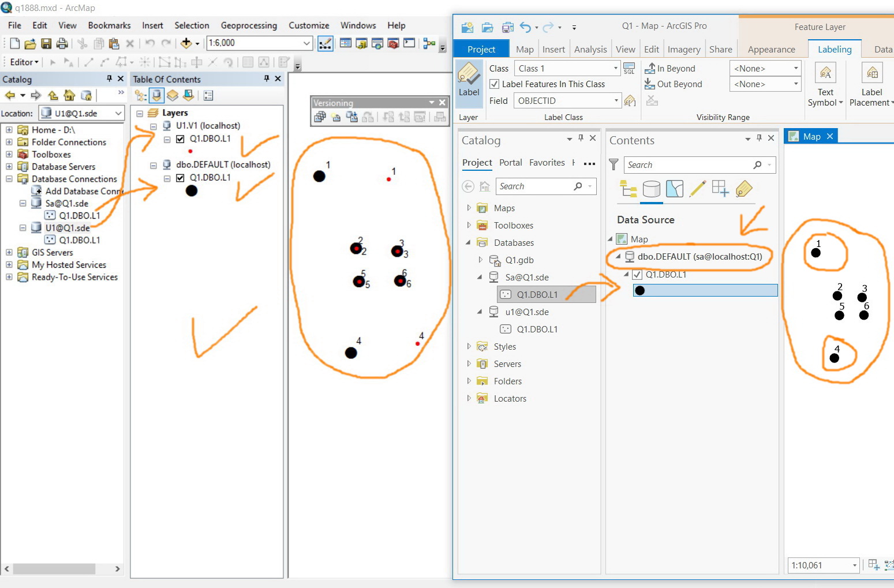Screen dimensions: 894x588
Task: Toggle Q1.DBO.L1 checkbox under U1.V1 (localhost)
Action: coord(180,139)
